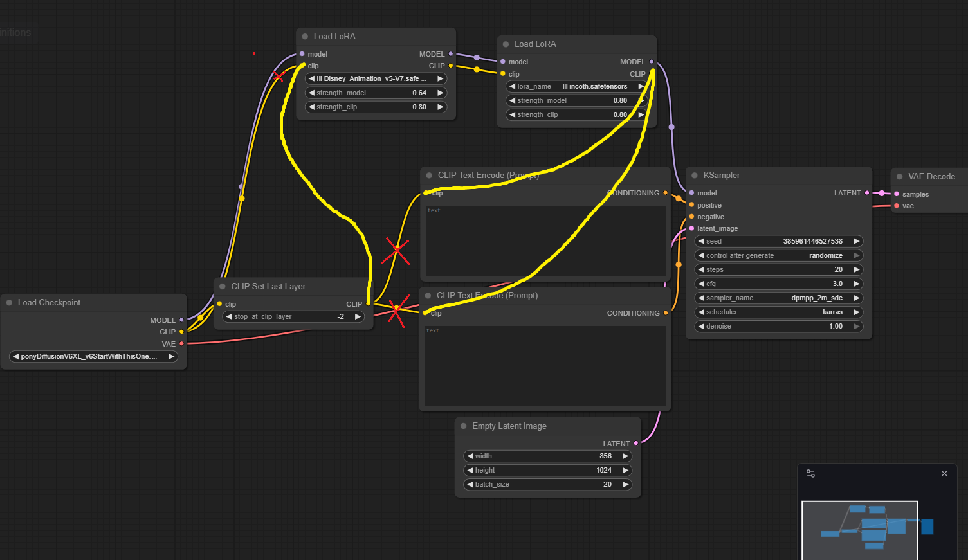Select the Load Checkpoint node title
This screenshot has width=968, height=560.
pyautogui.click(x=50, y=303)
